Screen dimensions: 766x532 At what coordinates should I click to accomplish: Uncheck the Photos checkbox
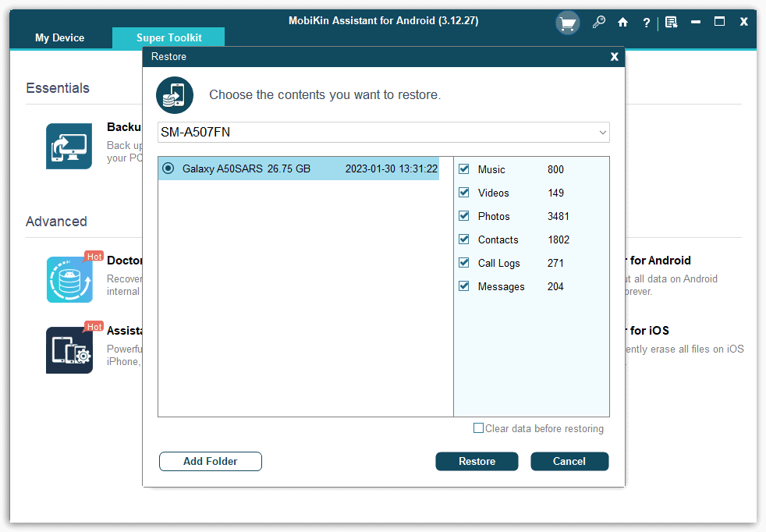[x=464, y=216]
